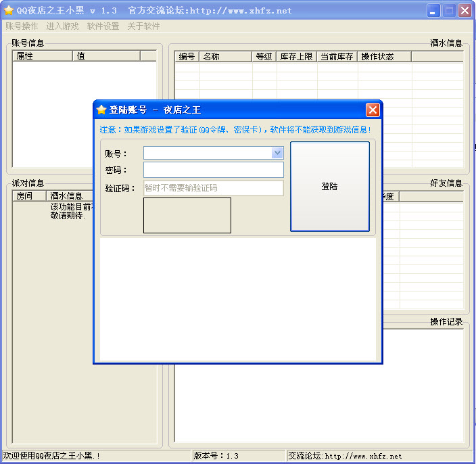Click the 版本号：1.3 status bar entry
This screenshot has height=464, width=476.
coord(216,456)
